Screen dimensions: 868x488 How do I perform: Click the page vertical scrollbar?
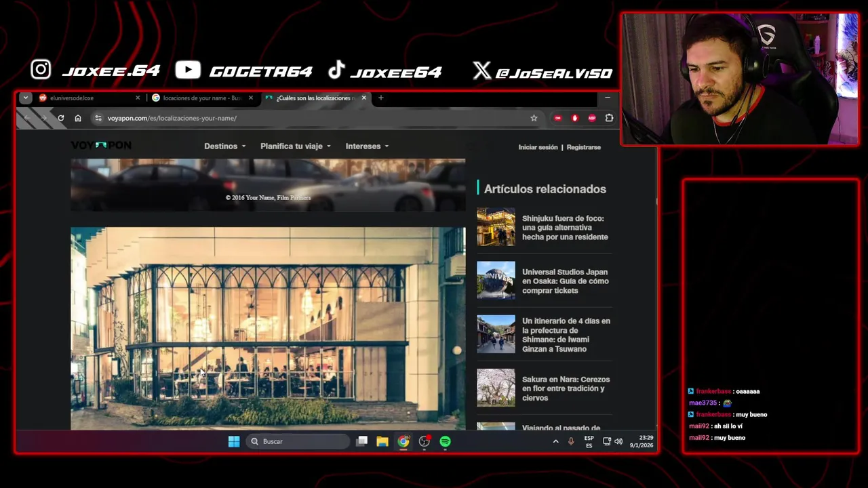pos(655,201)
